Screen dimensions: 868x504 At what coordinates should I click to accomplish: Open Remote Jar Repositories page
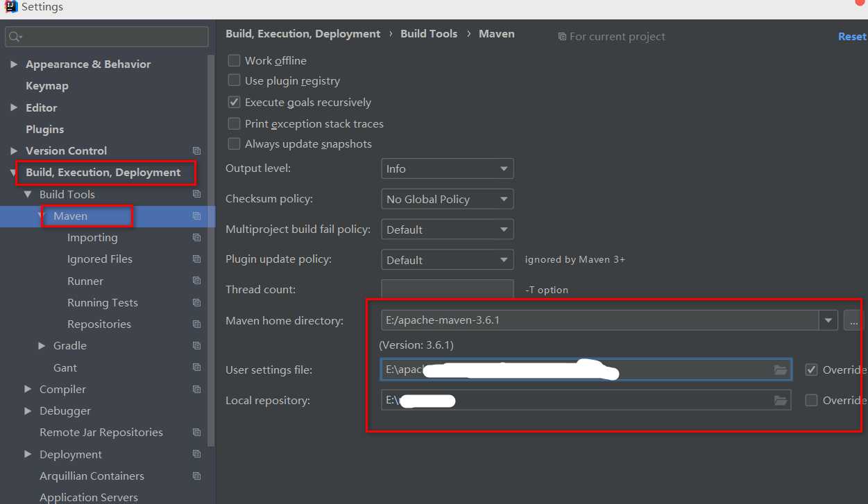[101, 433]
